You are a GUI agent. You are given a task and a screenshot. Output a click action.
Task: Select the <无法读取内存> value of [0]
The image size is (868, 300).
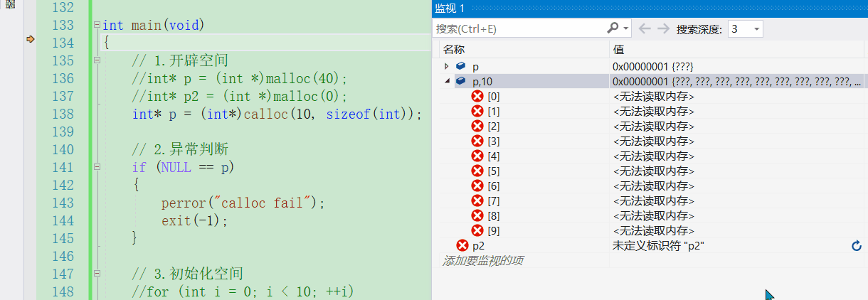(653, 96)
